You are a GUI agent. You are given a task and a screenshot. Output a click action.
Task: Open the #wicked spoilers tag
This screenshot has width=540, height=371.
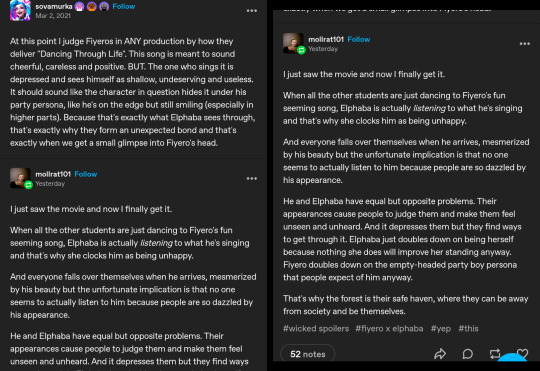click(x=316, y=329)
